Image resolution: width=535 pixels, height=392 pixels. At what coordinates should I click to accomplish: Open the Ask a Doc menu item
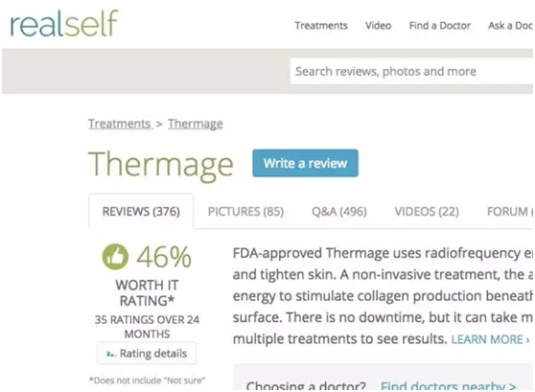(x=510, y=26)
